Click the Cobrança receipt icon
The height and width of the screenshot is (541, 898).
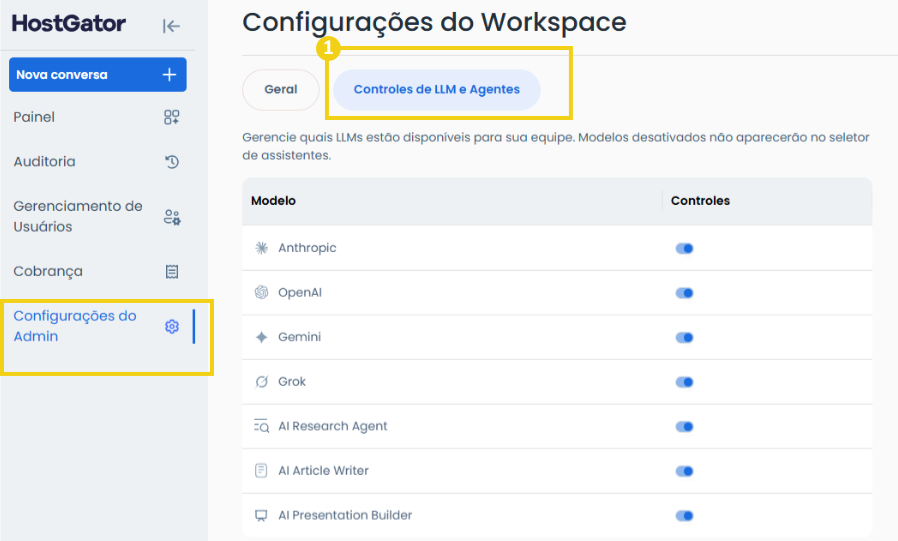click(x=172, y=271)
